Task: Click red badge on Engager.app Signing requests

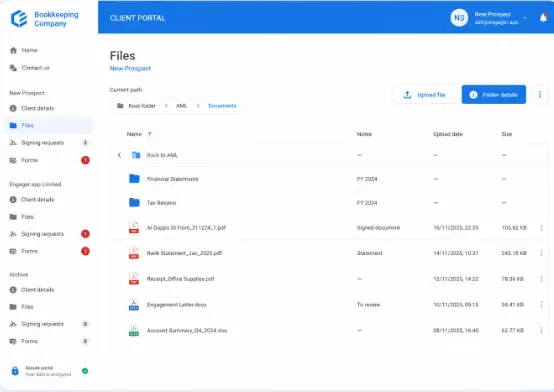Action: click(85, 234)
